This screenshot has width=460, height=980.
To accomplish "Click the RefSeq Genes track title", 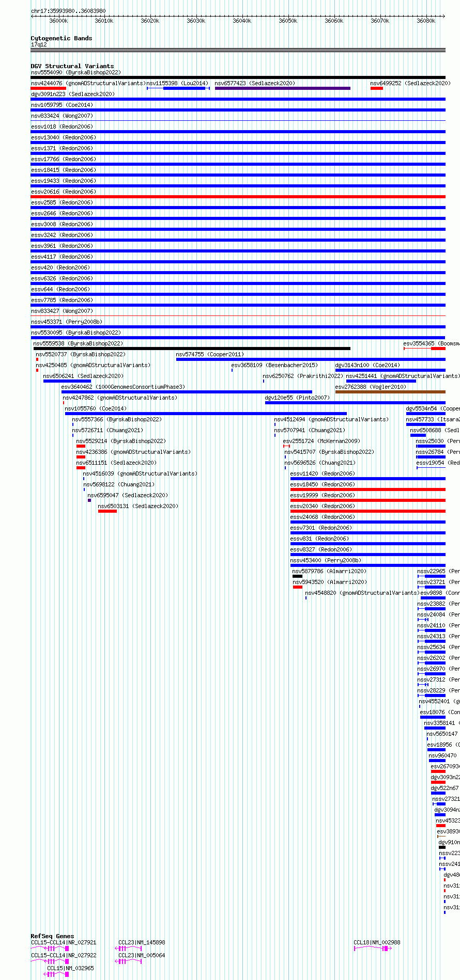I will tap(52, 936).
